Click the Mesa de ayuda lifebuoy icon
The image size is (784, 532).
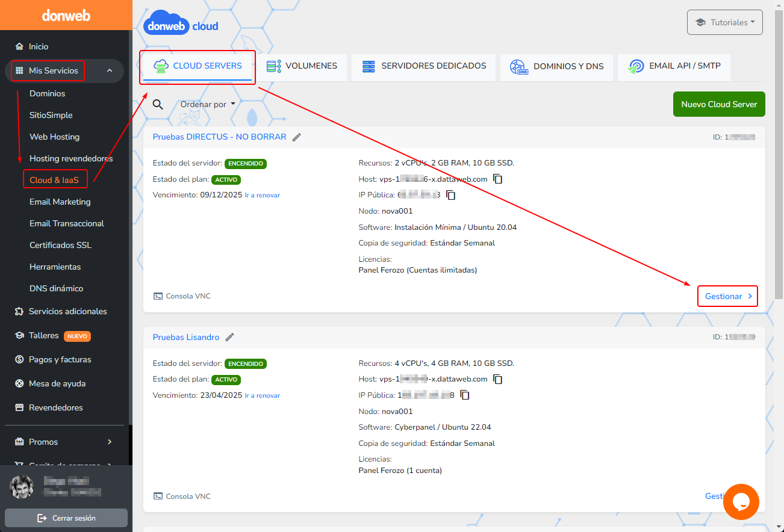pyautogui.click(x=19, y=383)
